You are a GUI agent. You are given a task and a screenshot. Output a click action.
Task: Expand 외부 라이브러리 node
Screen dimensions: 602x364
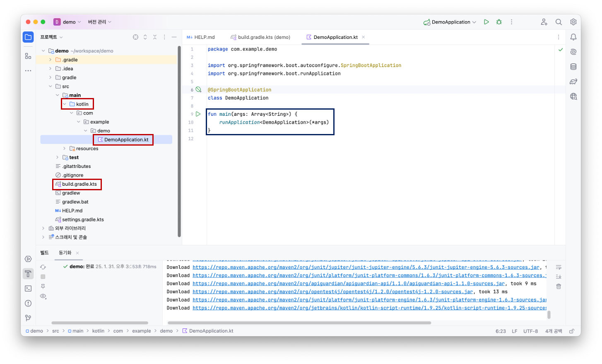point(43,228)
